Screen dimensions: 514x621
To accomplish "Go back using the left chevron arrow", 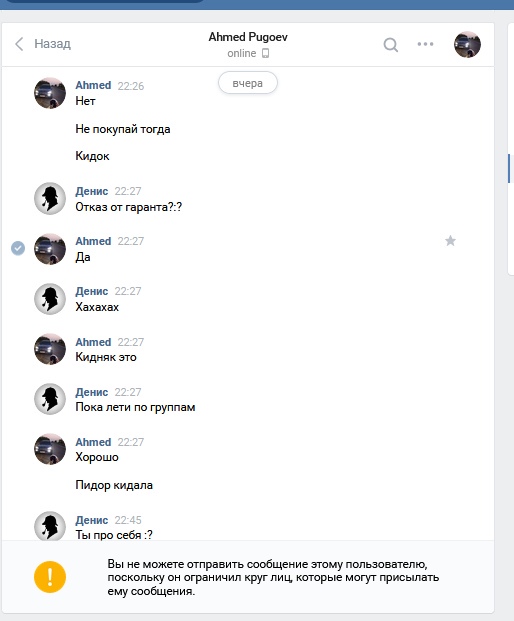I will [19, 44].
